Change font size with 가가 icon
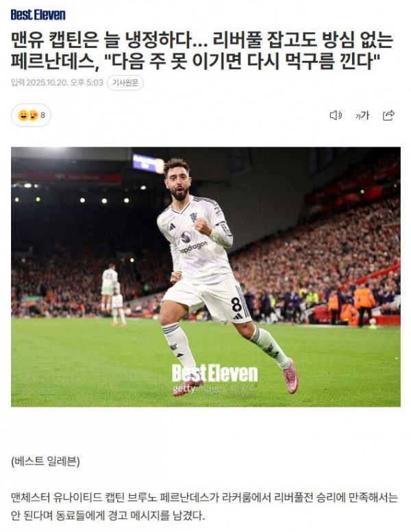The height and width of the screenshot is (532, 411). click(362, 115)
